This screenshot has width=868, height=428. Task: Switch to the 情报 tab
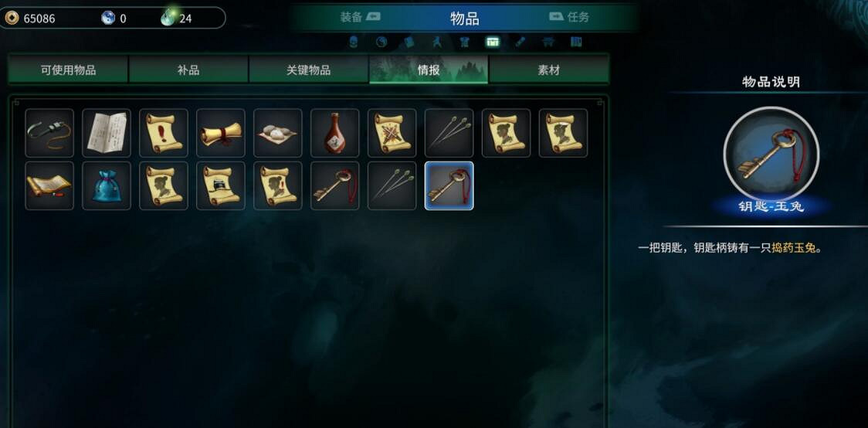click(429, 70)
